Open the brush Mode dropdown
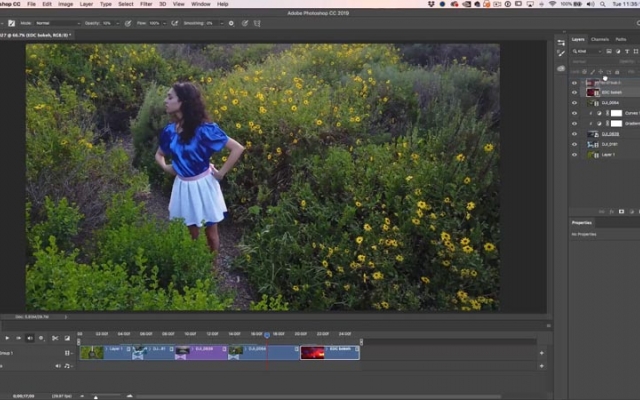 coord(57,23)
